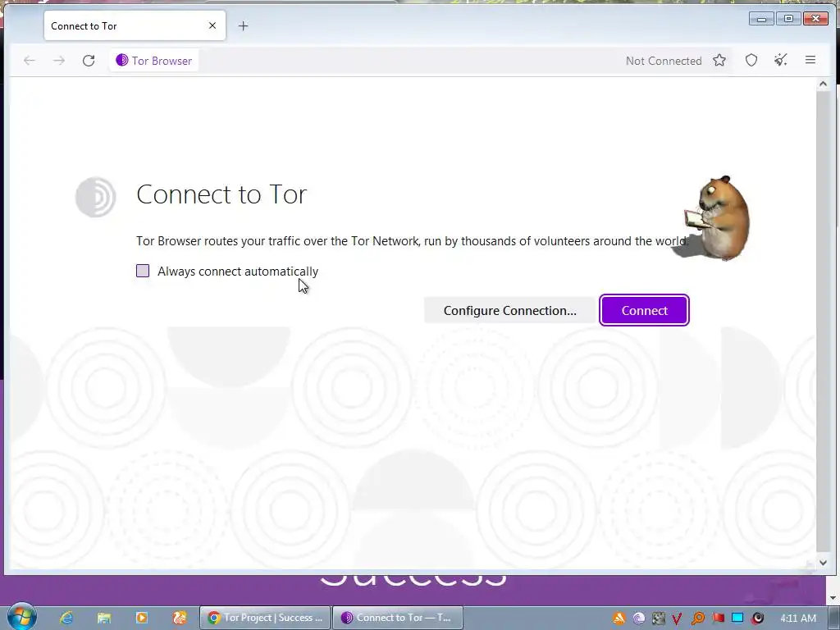Click the blue monitor network tray icon
This screenshot has height=630, width=840.
click(x=737, y=619)
